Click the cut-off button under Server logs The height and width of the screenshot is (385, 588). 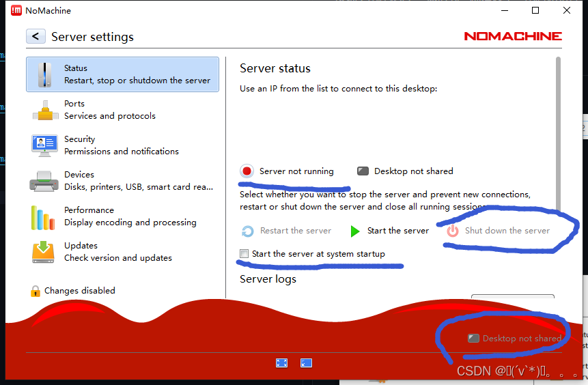[513, 296]
